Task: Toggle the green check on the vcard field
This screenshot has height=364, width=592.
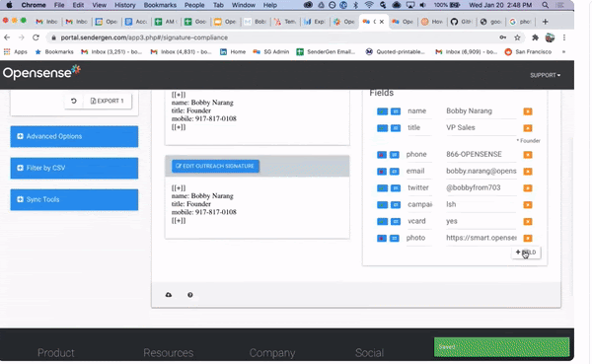Action: [x=382, y=222]
